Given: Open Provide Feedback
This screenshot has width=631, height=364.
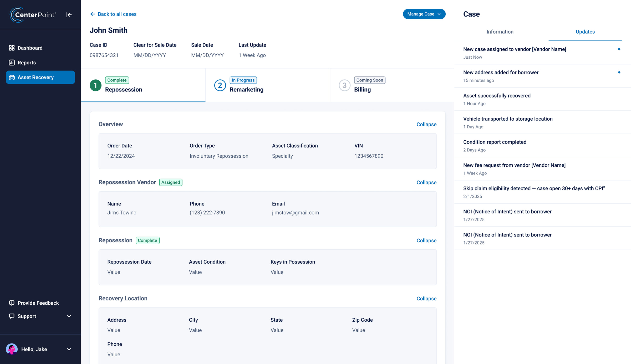Looking at the screenshot, I should click(x=40, y=303).
